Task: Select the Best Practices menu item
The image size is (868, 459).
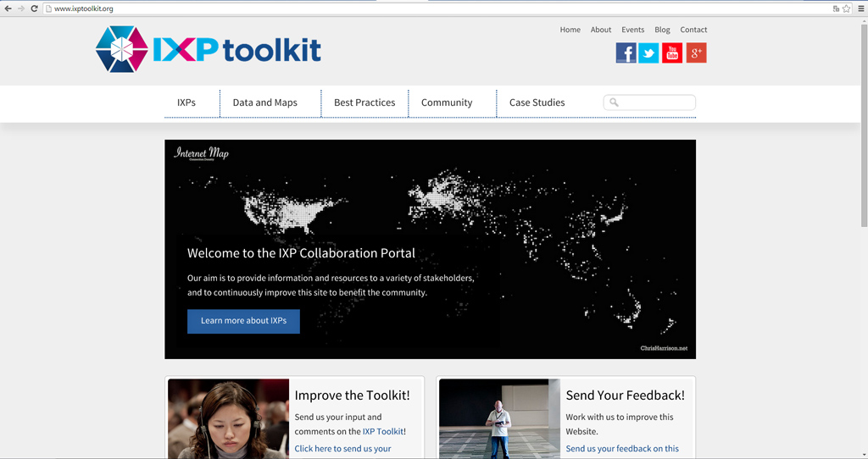Action: click(364, 102)
